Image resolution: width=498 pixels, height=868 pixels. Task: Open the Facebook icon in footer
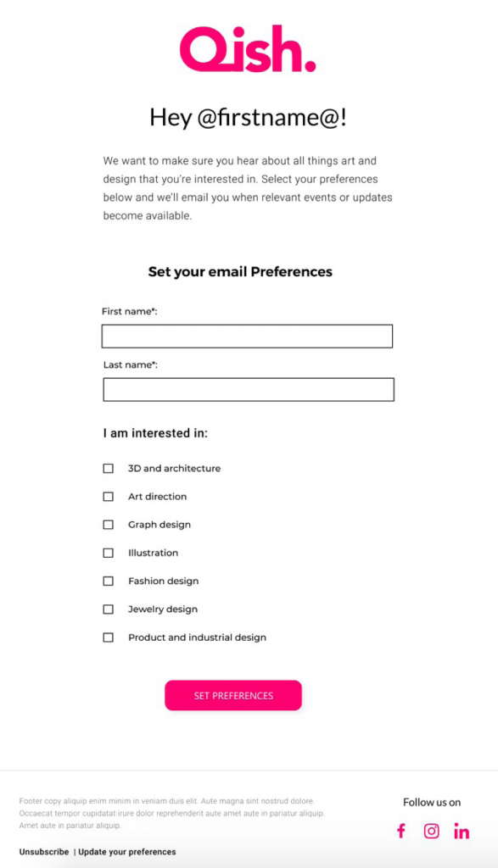click(401, 831)
